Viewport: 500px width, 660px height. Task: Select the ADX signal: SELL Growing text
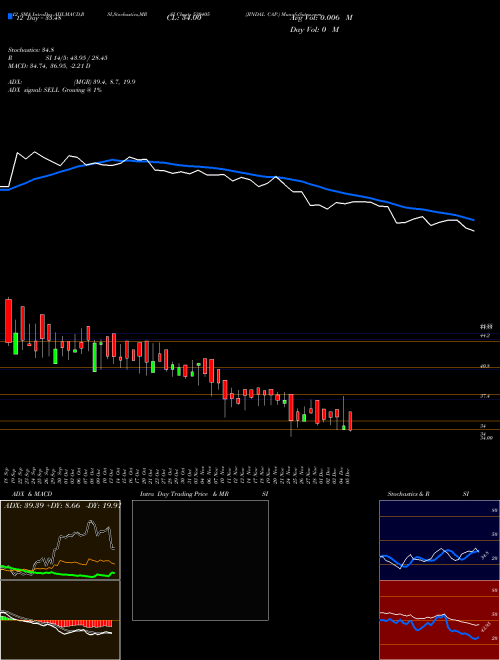tap(55, 90)
